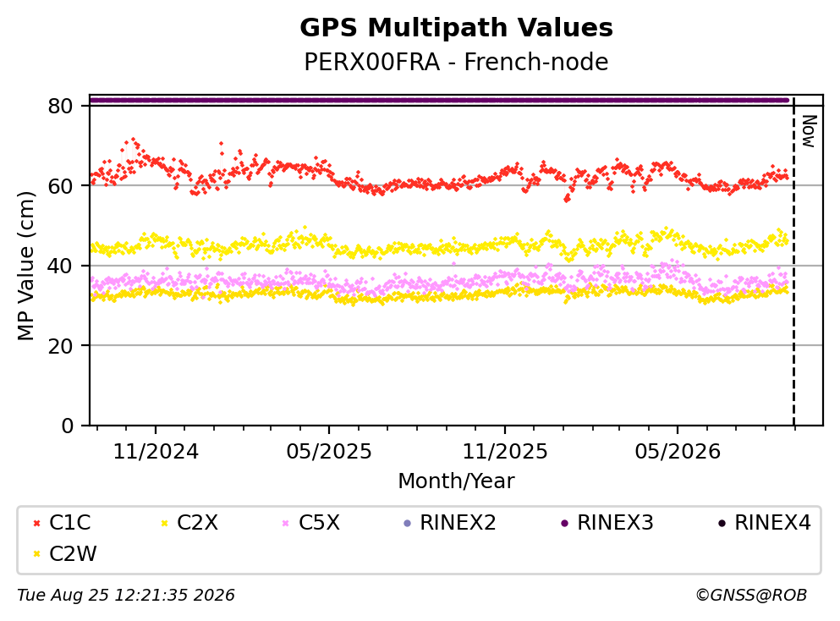
Task: Click the C1C legend label
Action: [69, 523]
